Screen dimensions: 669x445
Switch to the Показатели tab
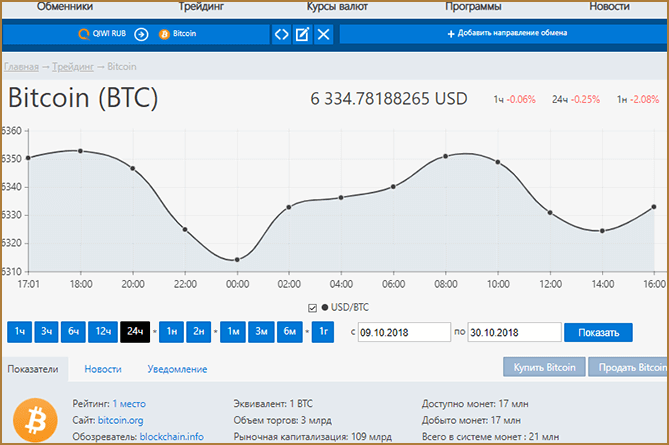coord(33,369)
